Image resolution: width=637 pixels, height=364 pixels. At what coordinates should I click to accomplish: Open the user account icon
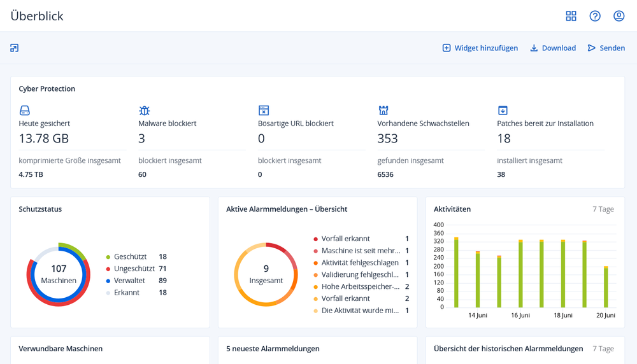619,16
